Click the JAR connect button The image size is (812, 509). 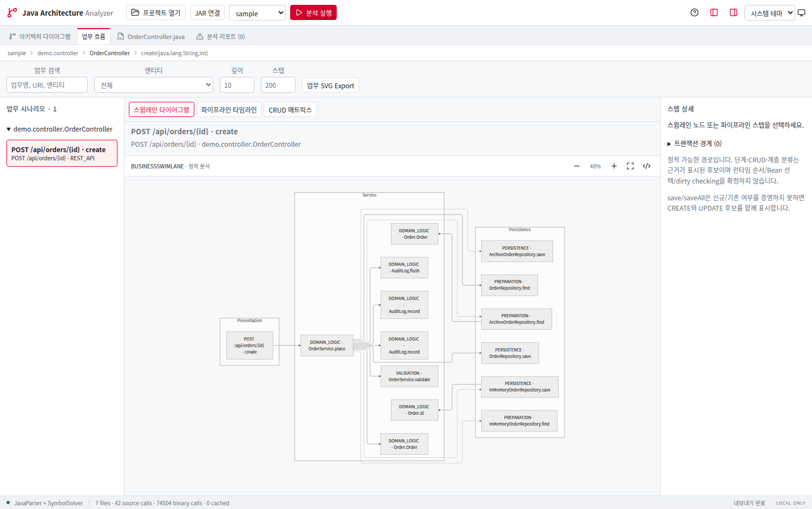click(x=207, y=12)
